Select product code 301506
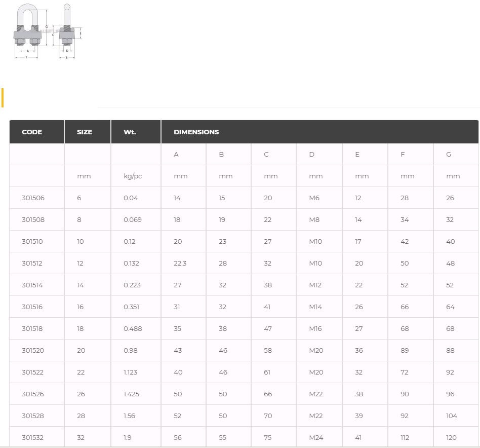This screenshot has height=448, width=480. coord(33,198)
